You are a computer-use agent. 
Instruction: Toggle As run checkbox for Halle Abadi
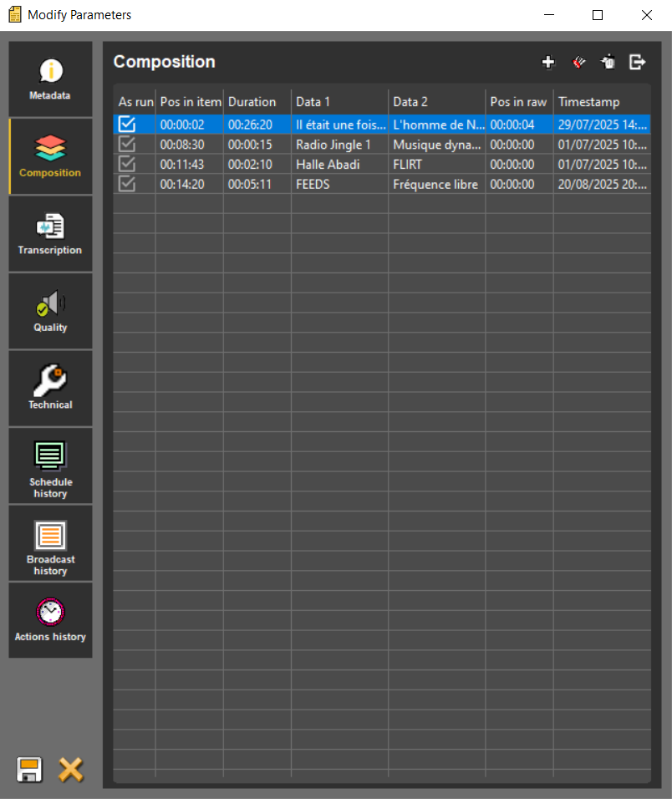click(127, 165)
